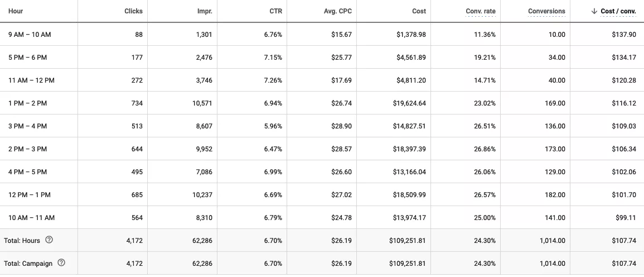Sort by Cost column header
Image resolution: width=644 pixels, height=277 pixels.
pos(419,11)
